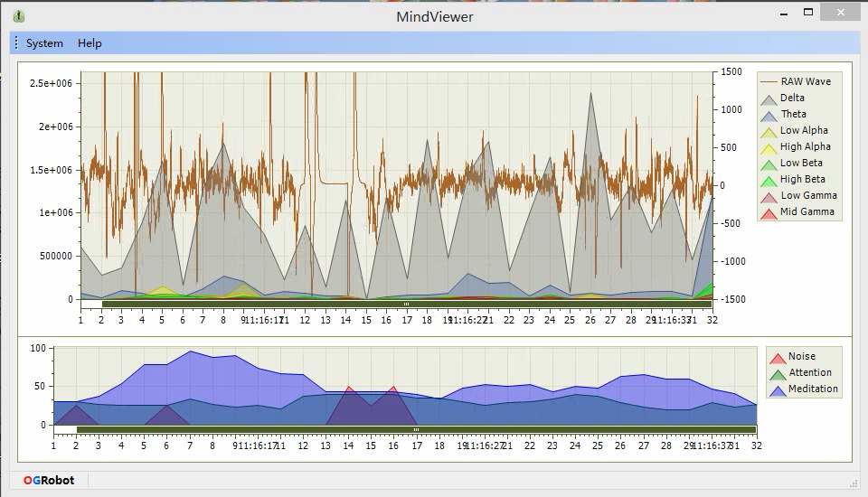Click the Meditation legend label
868x497 pixels.
(813, 389)
